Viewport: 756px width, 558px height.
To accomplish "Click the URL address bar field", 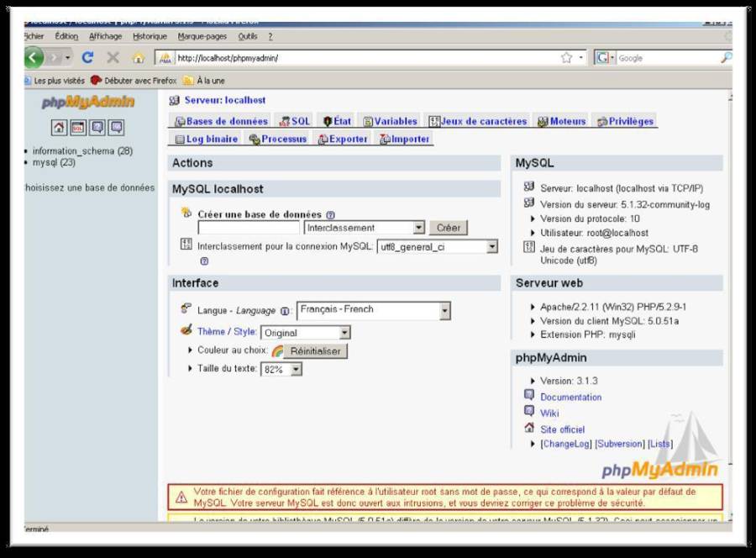I will (366, 58).
